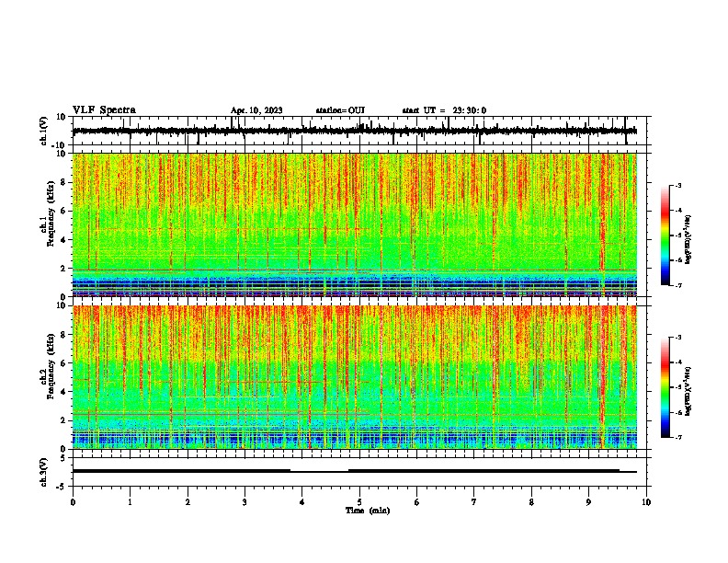This screenshot has height=563, width=728.
Task: Click the time axis tick label "4"
Action: (x=302, y=502)
